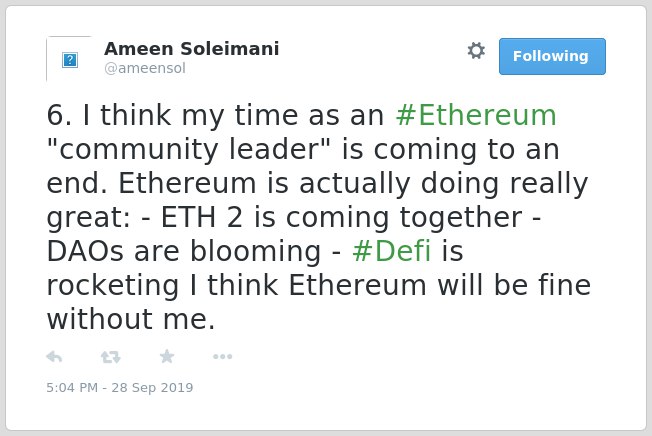Click Ameen Soleimani's avatar placeholder box
This screenshot has height=436, width=652.
tap(69, 59)
